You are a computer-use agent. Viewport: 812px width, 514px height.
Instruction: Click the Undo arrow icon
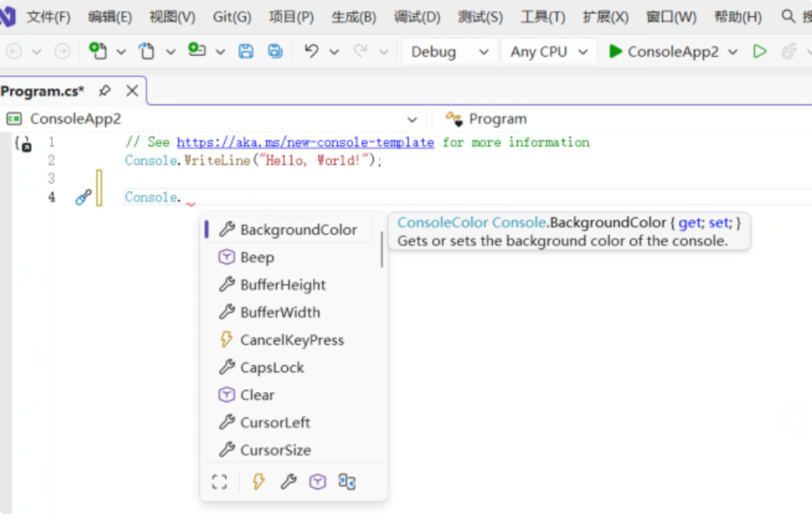pos(311,51)
